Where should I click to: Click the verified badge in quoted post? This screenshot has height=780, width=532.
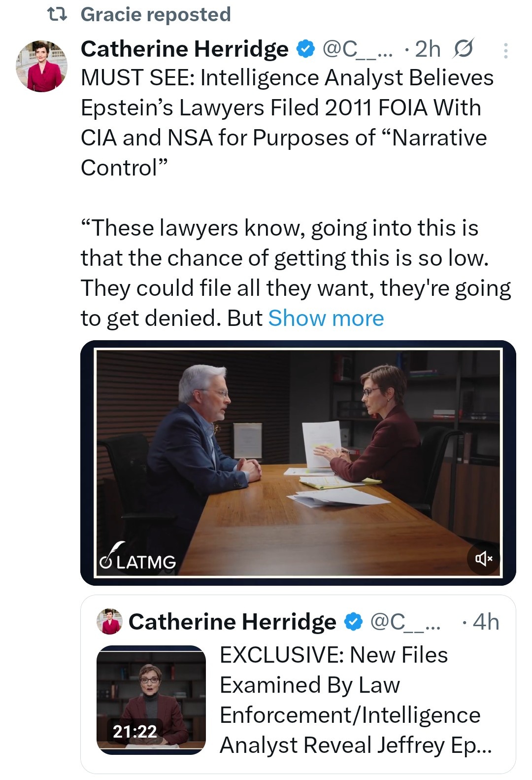coord(353,622)
